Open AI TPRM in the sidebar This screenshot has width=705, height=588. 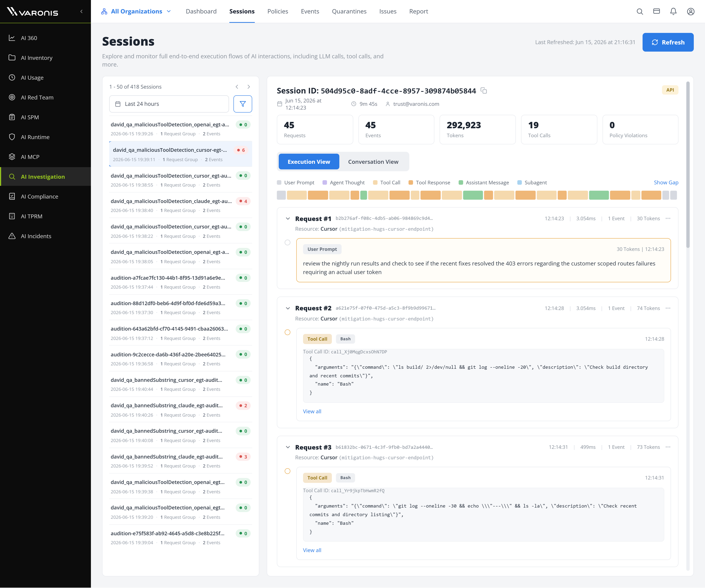[x=45, y=216]
